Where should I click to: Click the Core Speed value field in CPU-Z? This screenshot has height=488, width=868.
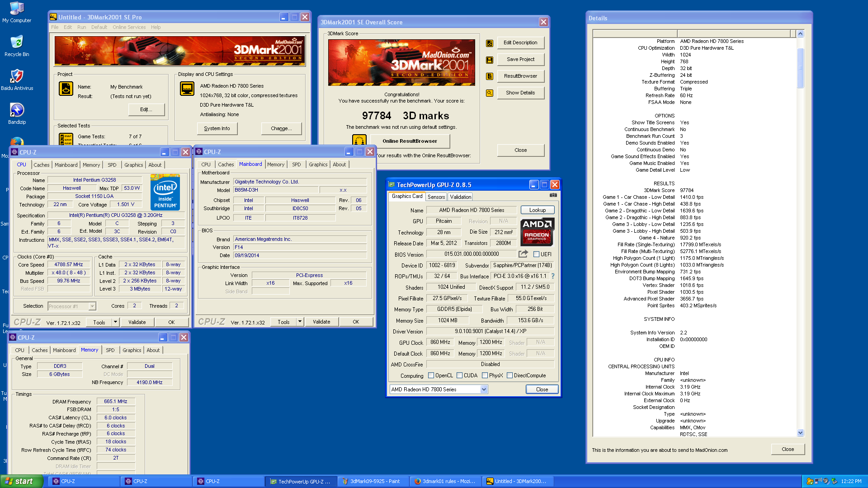(68, 265)
